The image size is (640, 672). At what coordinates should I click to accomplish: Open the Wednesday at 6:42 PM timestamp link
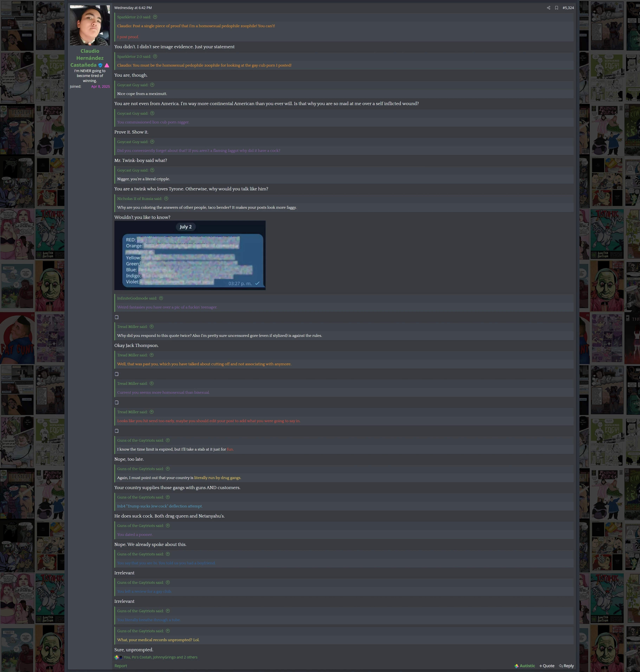click(133, 8)
